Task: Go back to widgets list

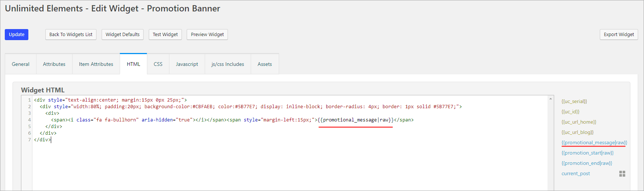Action: (71, 35)
